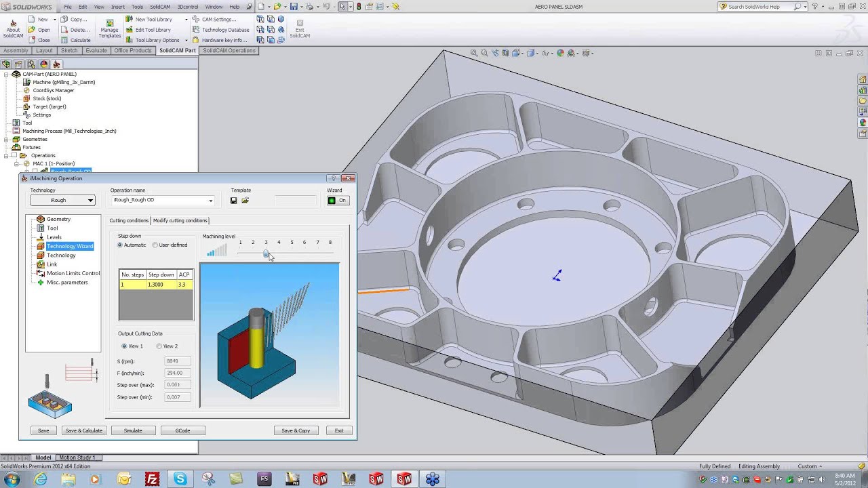
Task: Switch to the Modify cutting conditions tab
Action: tap(180, 220)
